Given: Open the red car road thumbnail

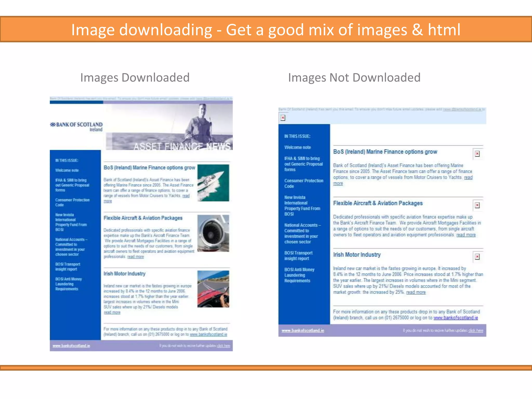Looking at the screenshot, I should (213, 289).
